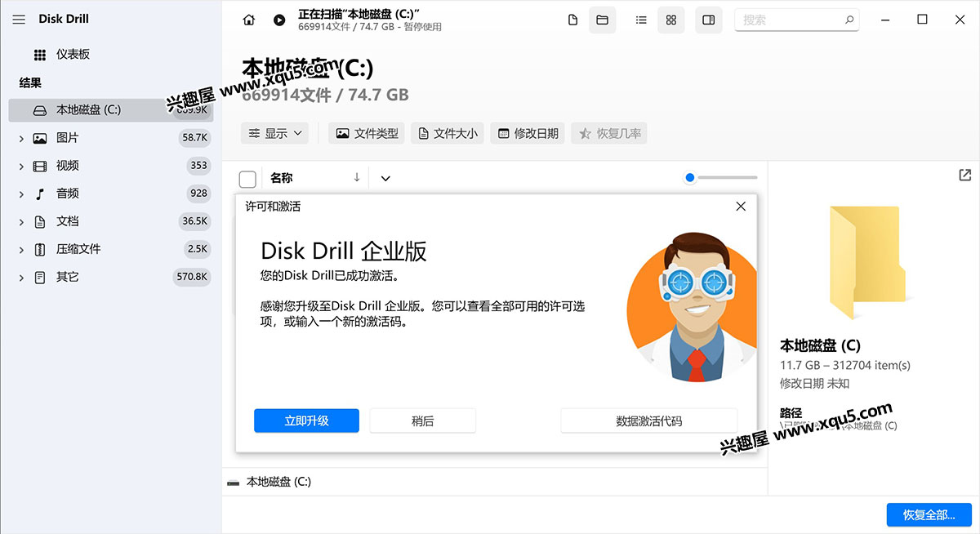This screenshot has width=980, height=534.
Task: Click the 570.8K count badge for 其它
Action: click(x=193, y=277)
